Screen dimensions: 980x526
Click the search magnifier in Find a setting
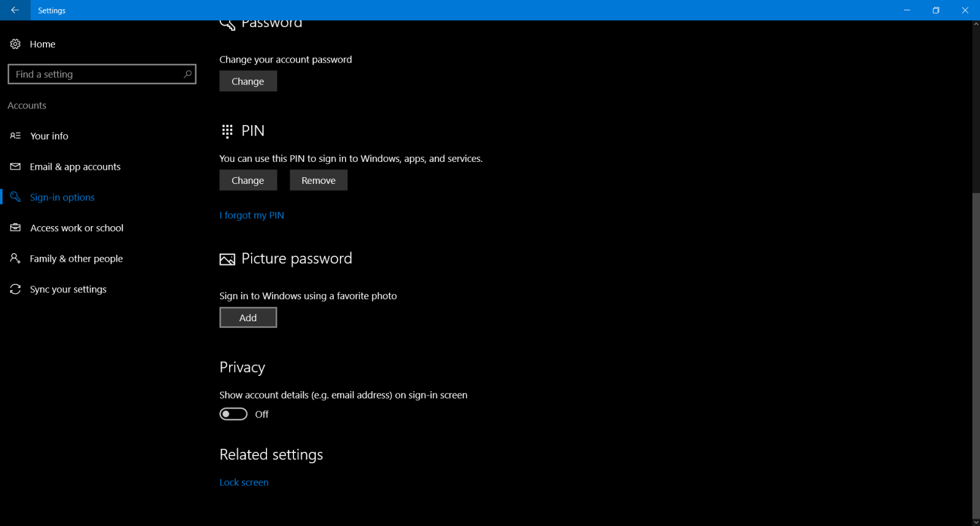click(x=187, y=74)
